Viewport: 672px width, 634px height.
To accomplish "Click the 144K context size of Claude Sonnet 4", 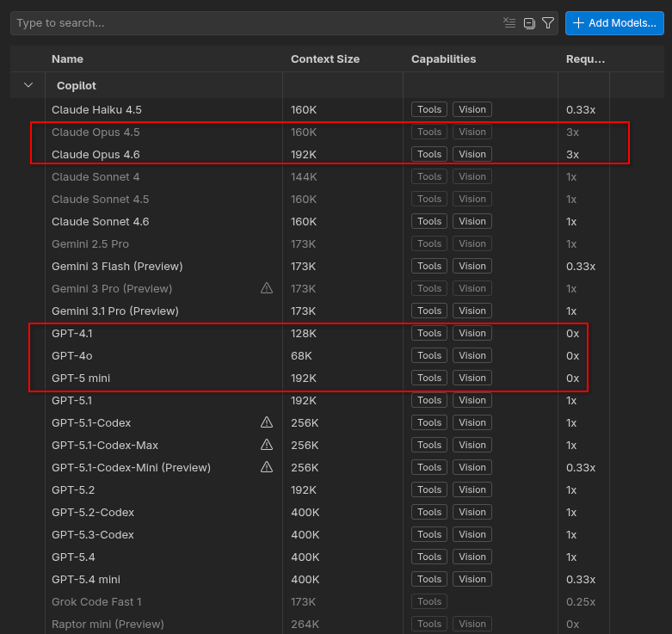I will [x=304, y=176].
